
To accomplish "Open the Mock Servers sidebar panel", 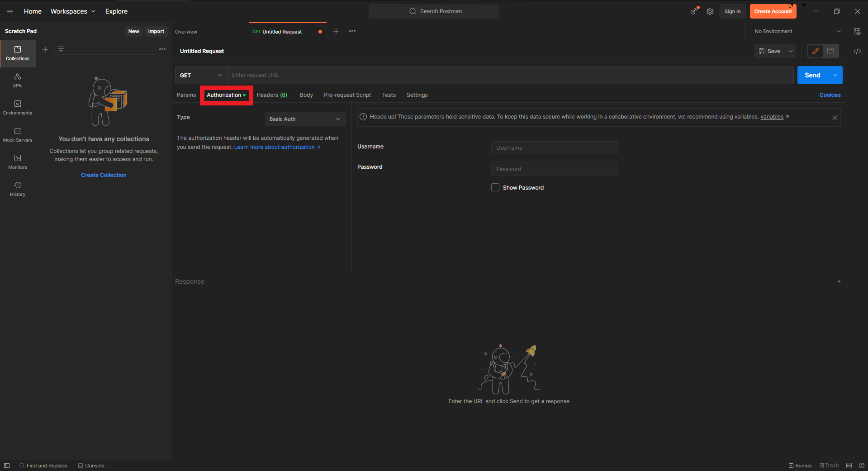I will tap(18, 134).
